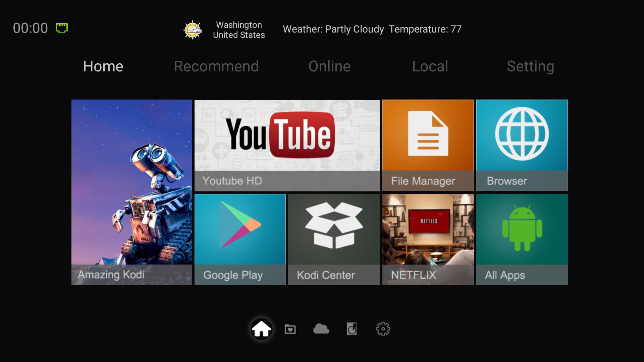Launch Netflix streaming app
Viewport: 644px width, 362px height.
pyautogui.click(x=427, y=239)
